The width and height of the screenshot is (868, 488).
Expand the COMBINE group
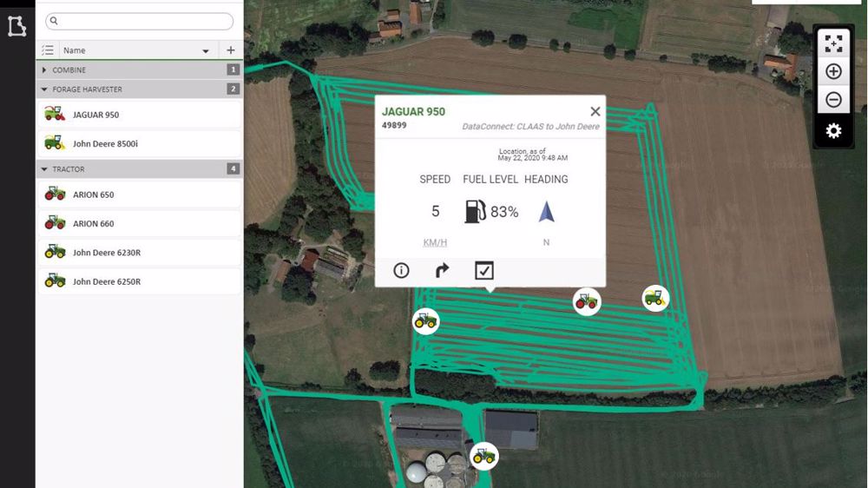point(44,70)
